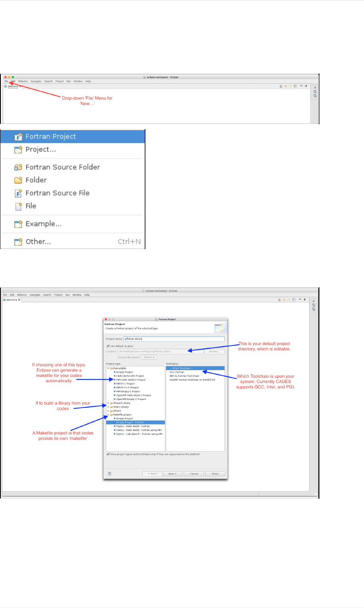Select IBM XL Fortran Tool Chain
Image resolution: width=364 pixels, height=608 pixels.
(184, 376)
